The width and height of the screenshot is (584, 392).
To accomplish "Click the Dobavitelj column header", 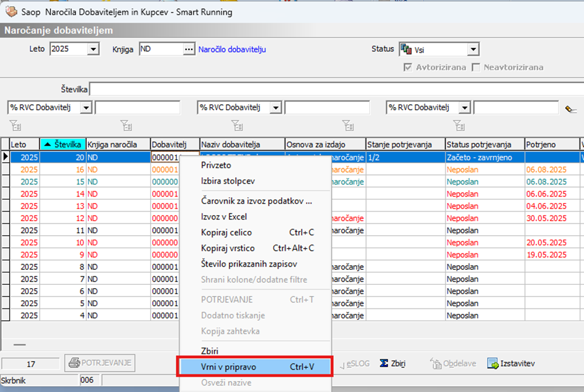I will click(175, 145).
